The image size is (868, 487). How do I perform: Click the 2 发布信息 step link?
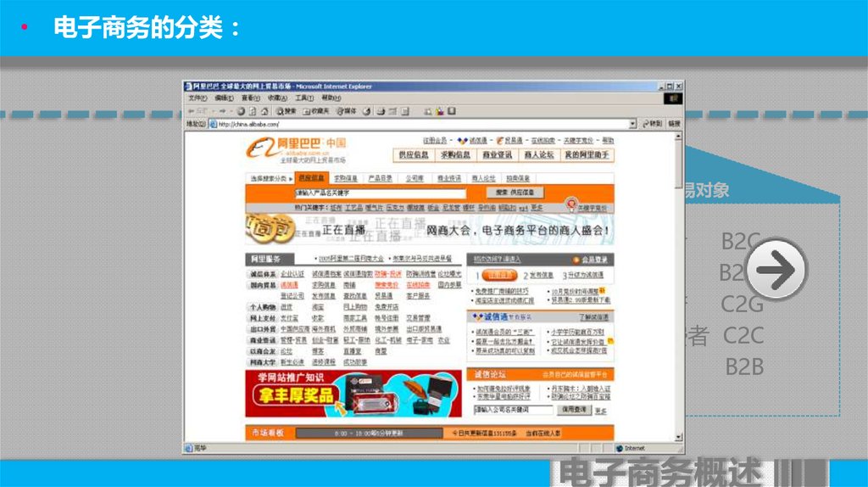tap(538, 276)
